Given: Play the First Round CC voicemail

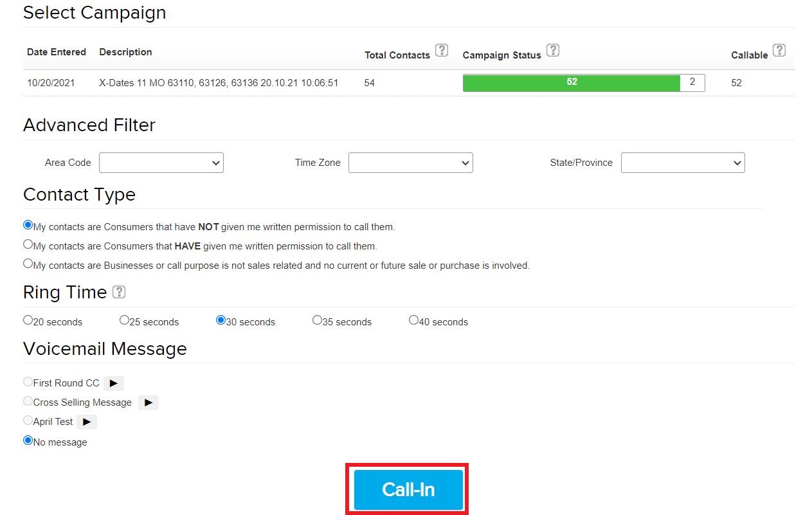Looking at the screenshot, I should pos(114,383).
